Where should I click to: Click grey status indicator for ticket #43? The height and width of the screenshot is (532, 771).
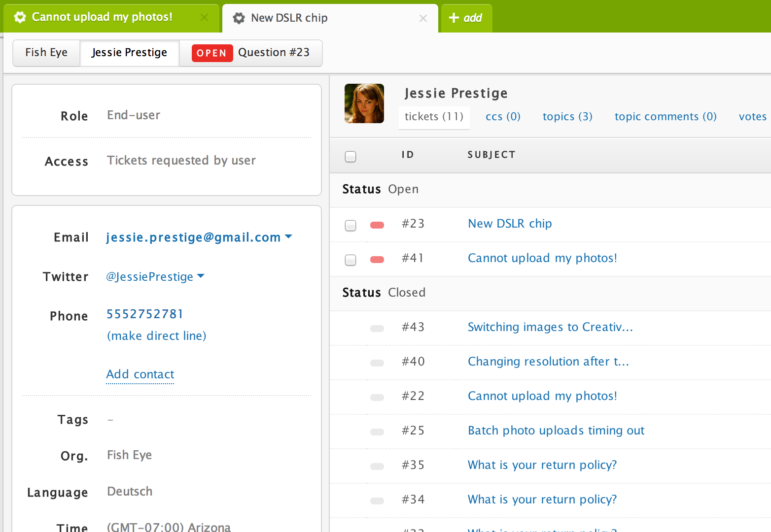pyautogui.click(x=377, y=329)
